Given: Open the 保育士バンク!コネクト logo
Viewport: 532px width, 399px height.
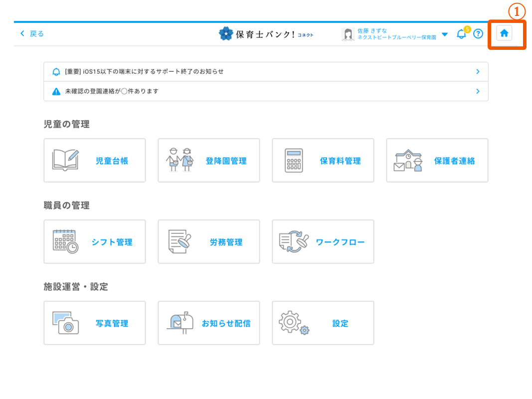Looking at the screenshot, I should pyautogui.click(x=266, y=33).
